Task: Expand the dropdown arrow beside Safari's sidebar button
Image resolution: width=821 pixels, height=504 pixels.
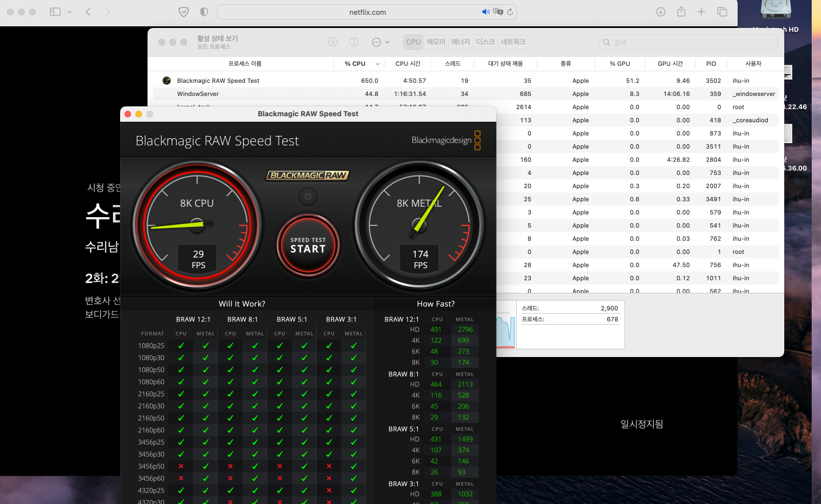Action: pyautogui.click(x=70, y=12)
